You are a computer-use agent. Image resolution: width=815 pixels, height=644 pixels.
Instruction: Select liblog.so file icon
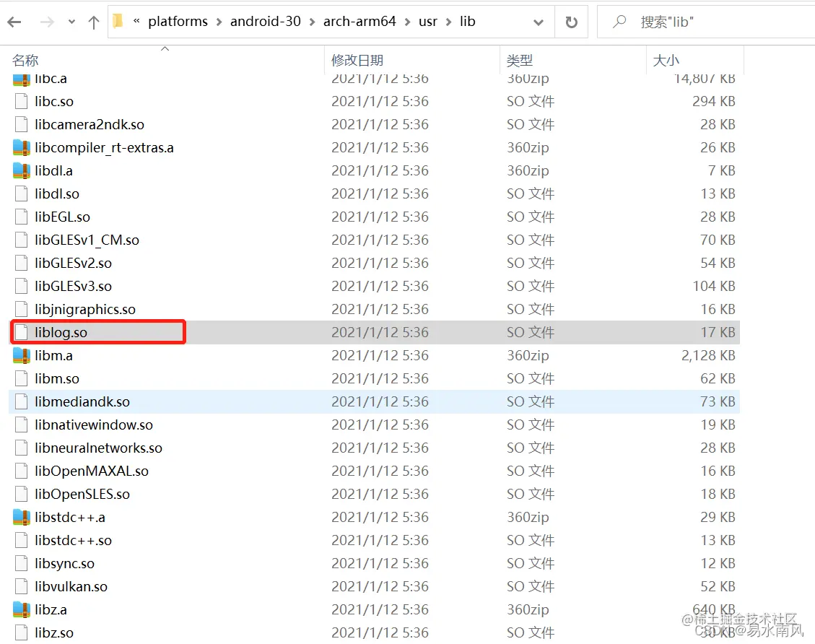pyautogui.click(x=22, y=332)
